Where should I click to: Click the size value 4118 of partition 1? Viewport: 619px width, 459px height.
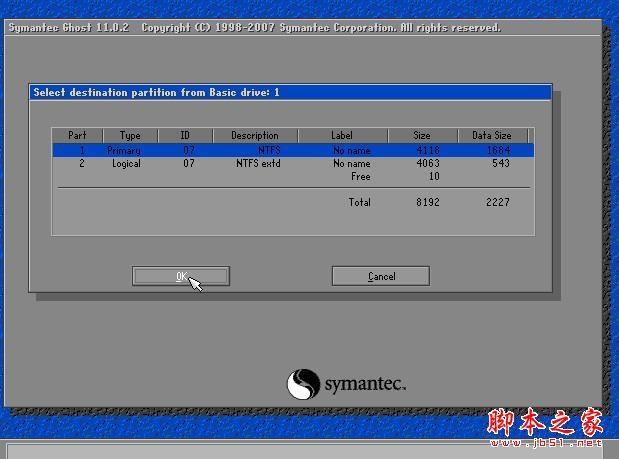coord(428,150)
